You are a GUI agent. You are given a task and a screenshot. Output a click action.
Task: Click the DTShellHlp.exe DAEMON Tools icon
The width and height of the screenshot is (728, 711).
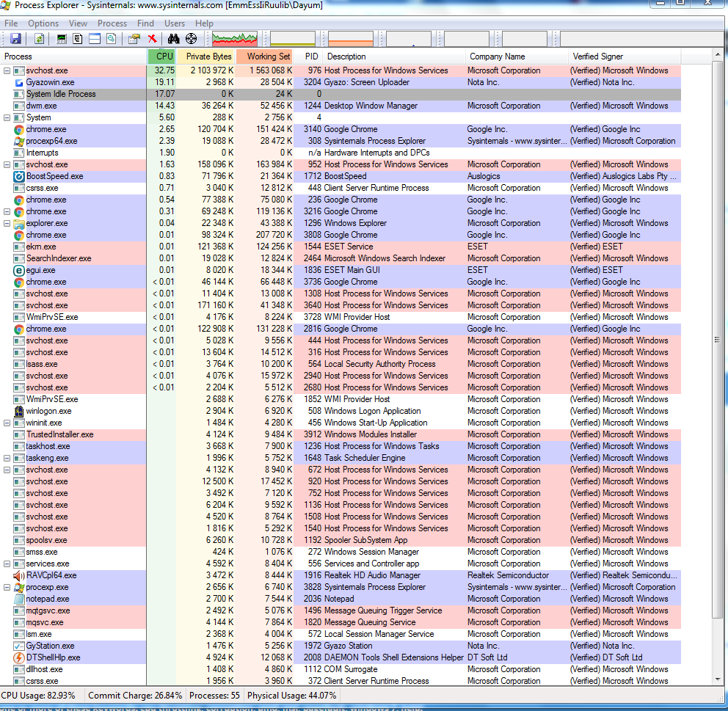[19, 657]
